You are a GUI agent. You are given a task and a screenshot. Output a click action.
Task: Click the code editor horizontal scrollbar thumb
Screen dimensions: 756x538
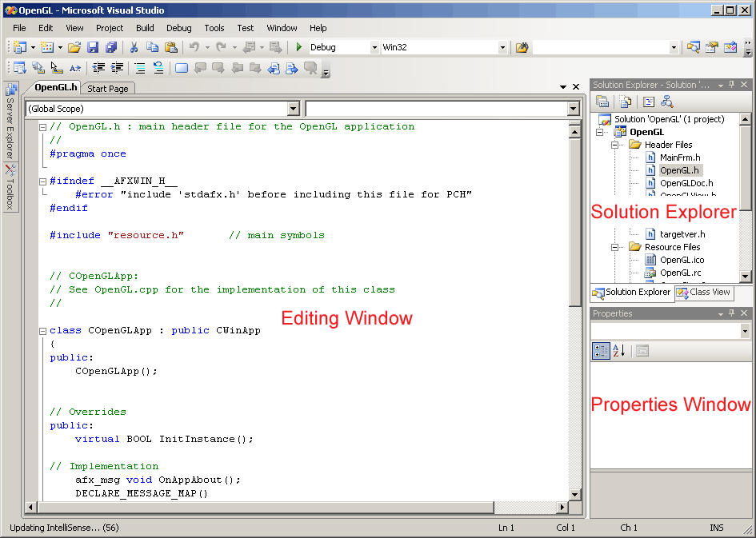(266, 507)
